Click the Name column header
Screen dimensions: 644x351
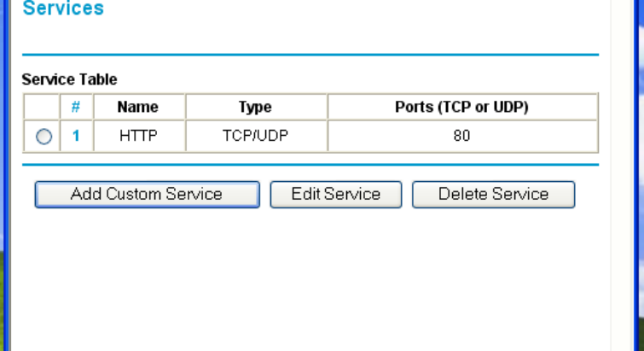pos(137,107)
